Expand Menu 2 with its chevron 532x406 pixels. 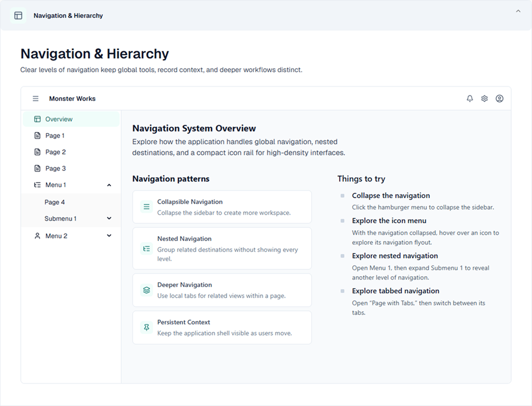coord(109,235)
